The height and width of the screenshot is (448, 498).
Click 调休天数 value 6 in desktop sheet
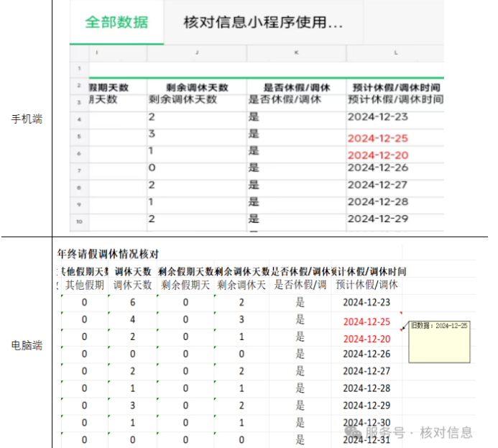(133, 303)
